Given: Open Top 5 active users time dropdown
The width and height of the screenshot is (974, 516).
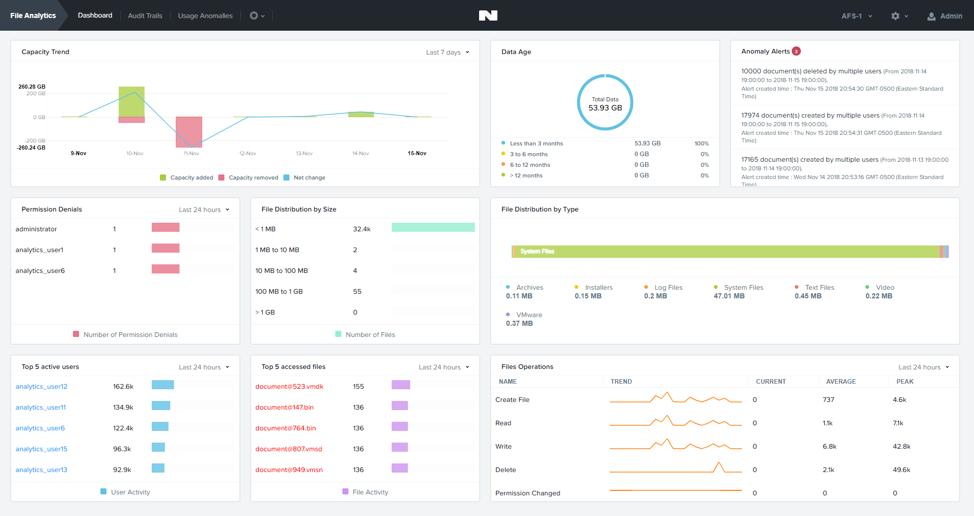Looking at the screenshot, I should [x=204, y=367].
